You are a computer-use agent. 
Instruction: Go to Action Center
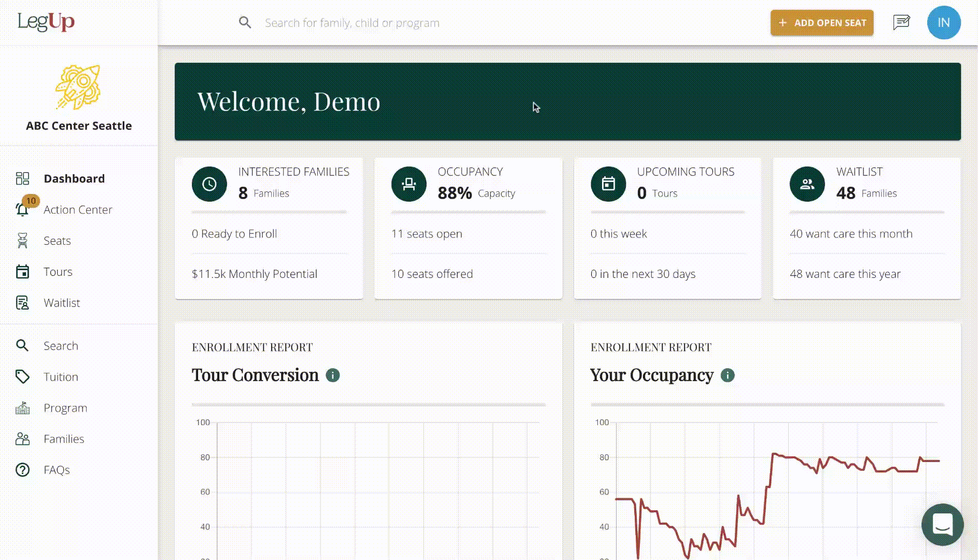(x=78, y=209)
